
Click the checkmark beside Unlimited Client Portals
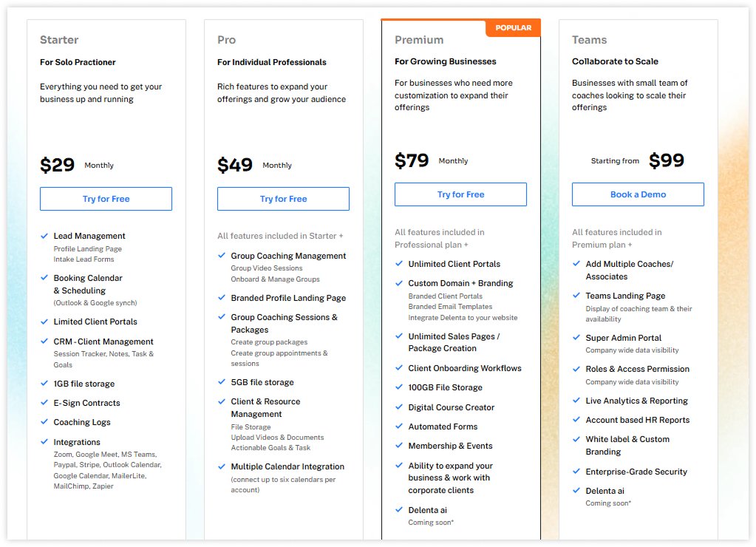pyautogui.click(x=399, y=263)
